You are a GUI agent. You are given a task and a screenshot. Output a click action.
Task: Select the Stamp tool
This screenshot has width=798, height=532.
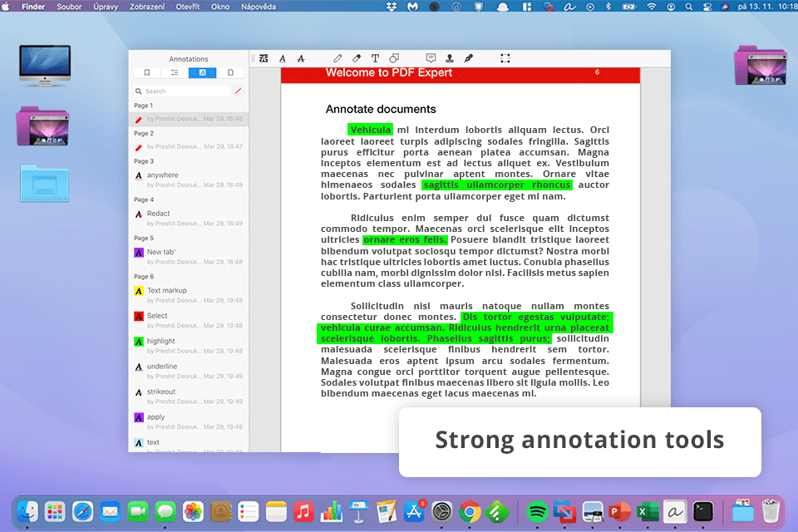click(x=450, y=59)
